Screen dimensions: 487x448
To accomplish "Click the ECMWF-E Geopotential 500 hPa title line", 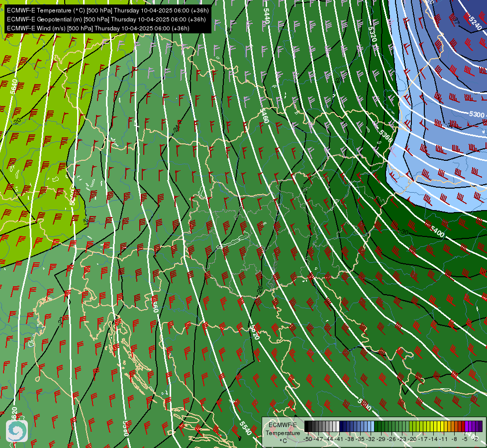I will coord(106,19).
